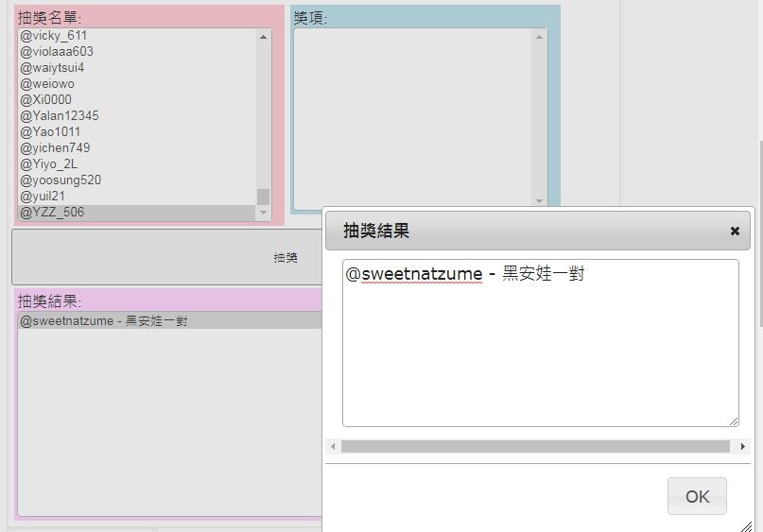Click OK in the result dialog
763x532 pixels.
pos(697,496)
